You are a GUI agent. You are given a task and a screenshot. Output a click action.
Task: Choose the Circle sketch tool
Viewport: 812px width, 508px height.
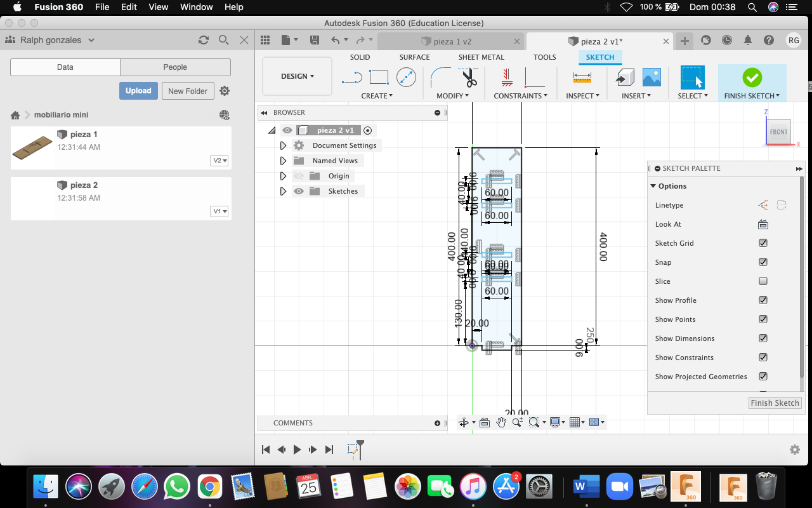(406, 78)
